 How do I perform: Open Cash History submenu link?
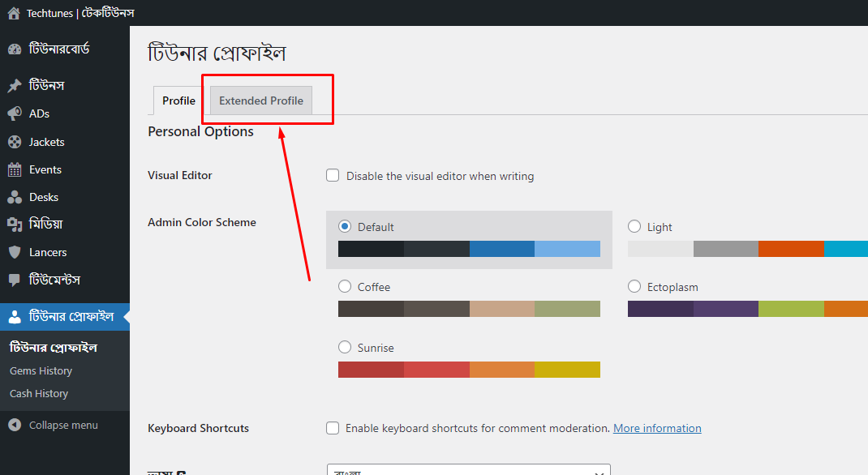click(39, 394)
